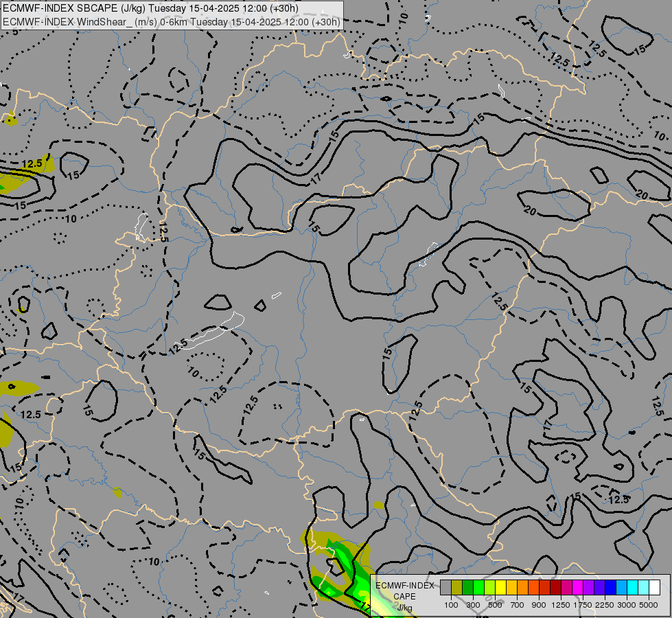Click the pure blue legend swatch
This screenshot has width=672, height=618.
[x=610, y=587]
